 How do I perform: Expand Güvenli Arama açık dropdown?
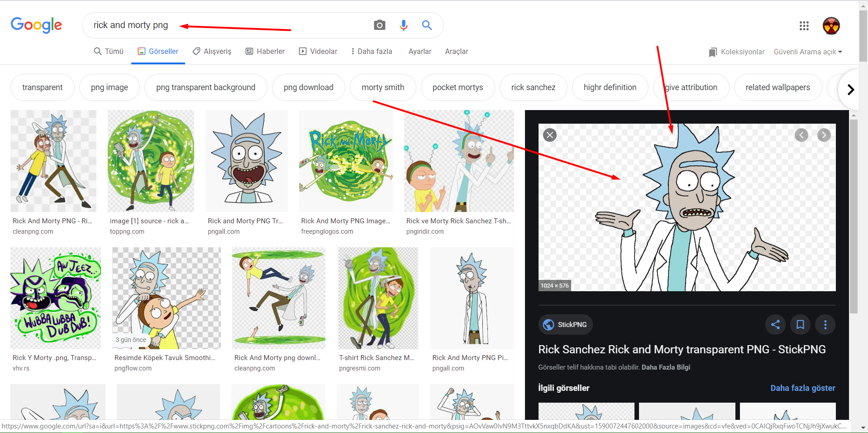tap(808, 52)
